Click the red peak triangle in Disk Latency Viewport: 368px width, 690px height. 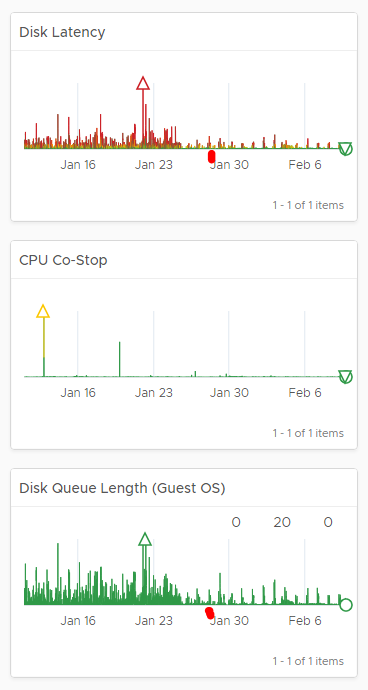[x=143, y=83]
